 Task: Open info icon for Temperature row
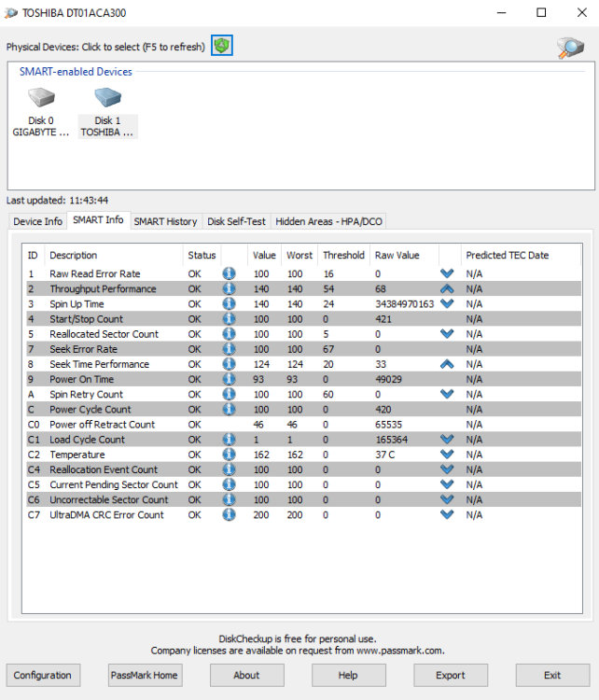pyautogui.click(x=229, y=455)
